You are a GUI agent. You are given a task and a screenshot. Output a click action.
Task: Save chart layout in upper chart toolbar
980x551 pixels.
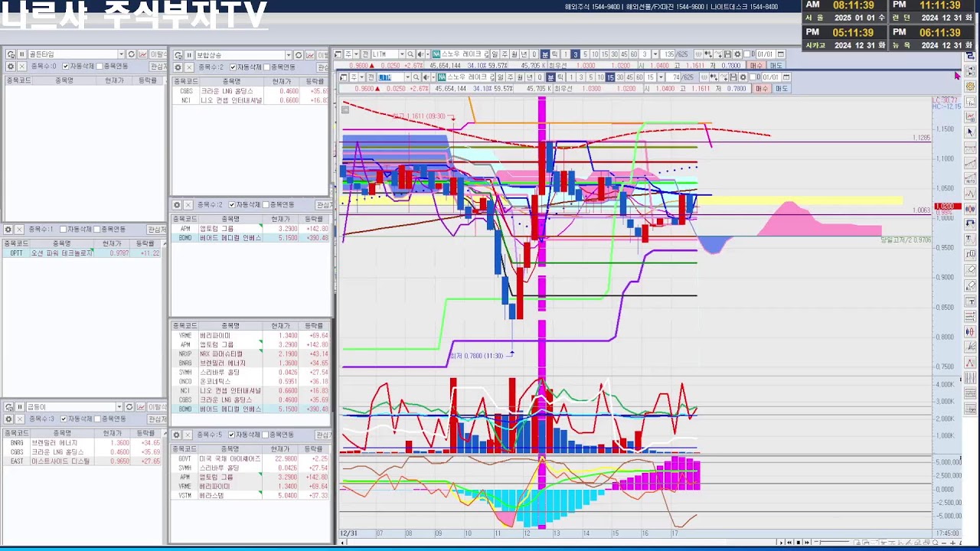727,54
